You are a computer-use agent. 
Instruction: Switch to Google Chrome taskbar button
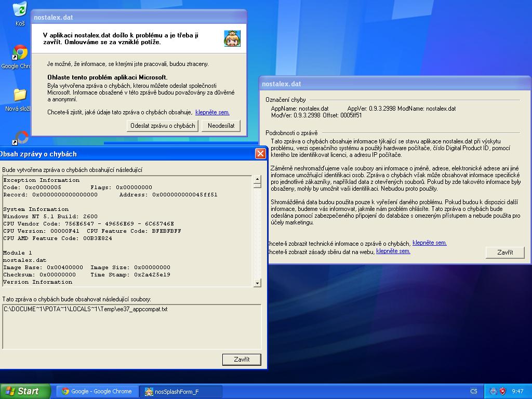tap(98, 391)
